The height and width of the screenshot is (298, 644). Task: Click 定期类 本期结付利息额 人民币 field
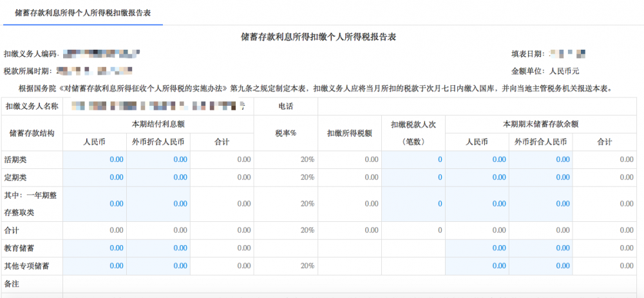[95, 177]
